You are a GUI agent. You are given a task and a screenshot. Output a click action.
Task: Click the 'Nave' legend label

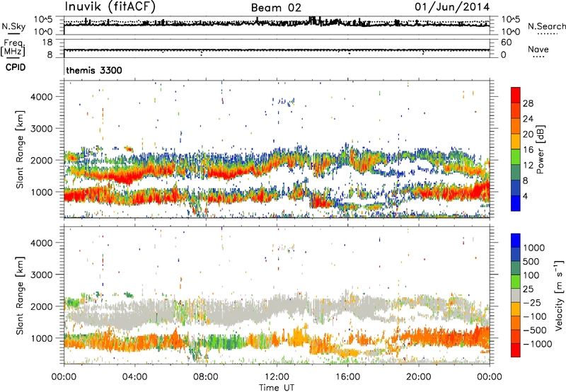click(x=538, y=49)
